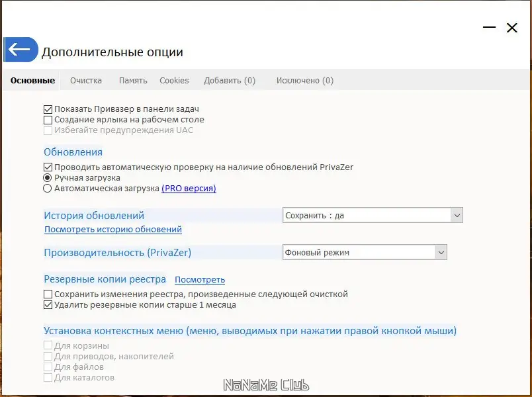Open the Исключено (0) tab
Screen dimensions: 532x397
pyautogui.click(x=304, y=81)
